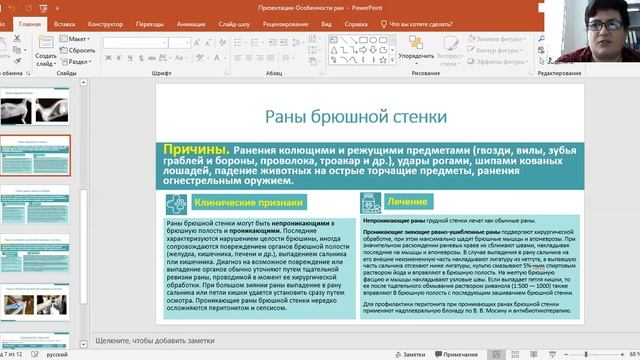Pick the right arrow shape in gallery
Viewport: 640px width, 360px height.
coord(363,50)
